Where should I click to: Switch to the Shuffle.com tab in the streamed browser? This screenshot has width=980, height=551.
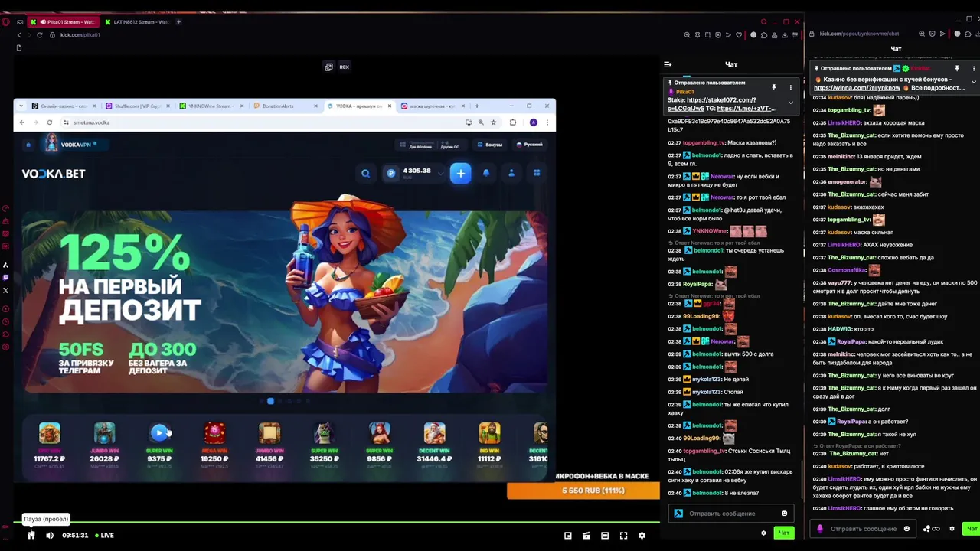click(x=138, y=106)
